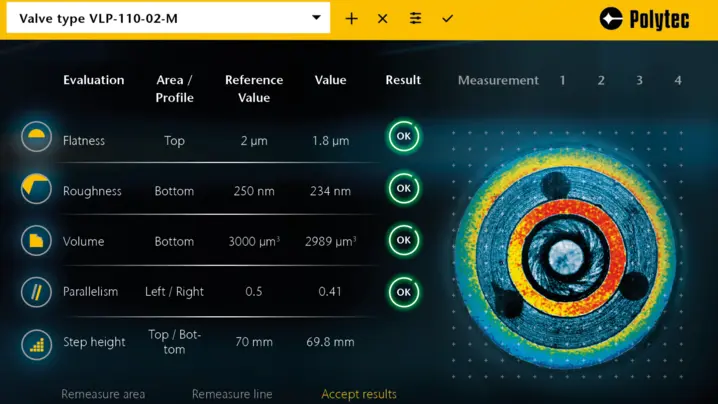Viewport: 718px width, 404px height.
Task: Select the Roughness evaluation icon
Action: pos(37,188)
